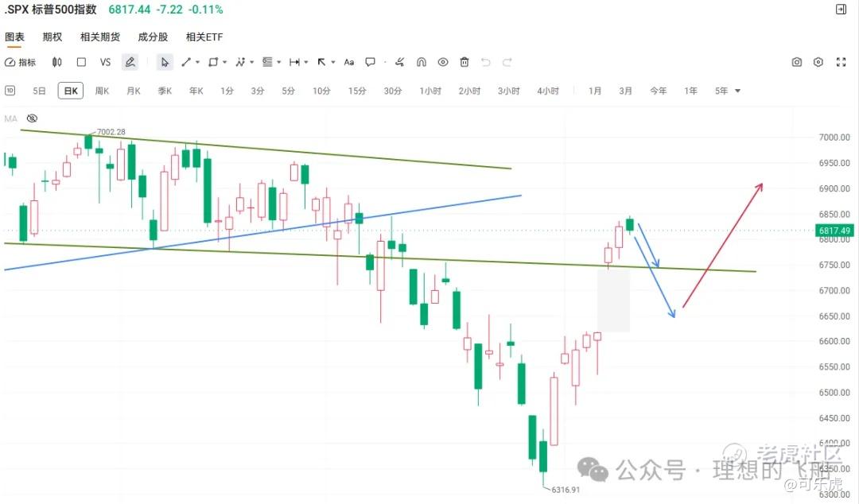Switch to the 30分 timeframe
This screenshot has width=859, height=504.
coord(393,91)
